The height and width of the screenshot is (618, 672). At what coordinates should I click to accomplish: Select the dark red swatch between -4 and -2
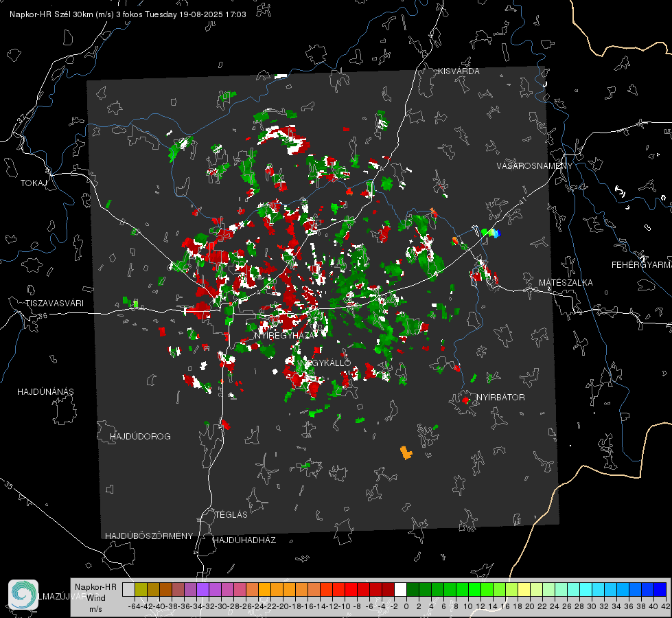click(388, 590)
